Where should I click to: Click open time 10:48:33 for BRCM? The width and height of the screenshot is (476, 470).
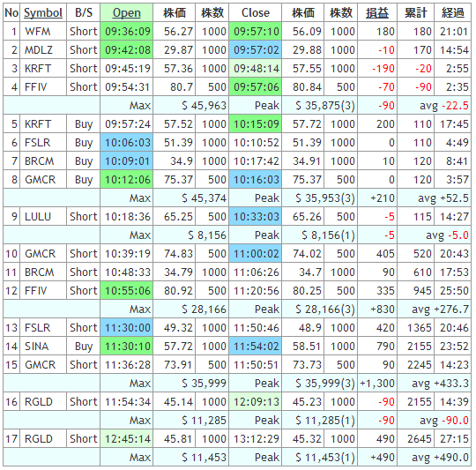click(127, 272)
